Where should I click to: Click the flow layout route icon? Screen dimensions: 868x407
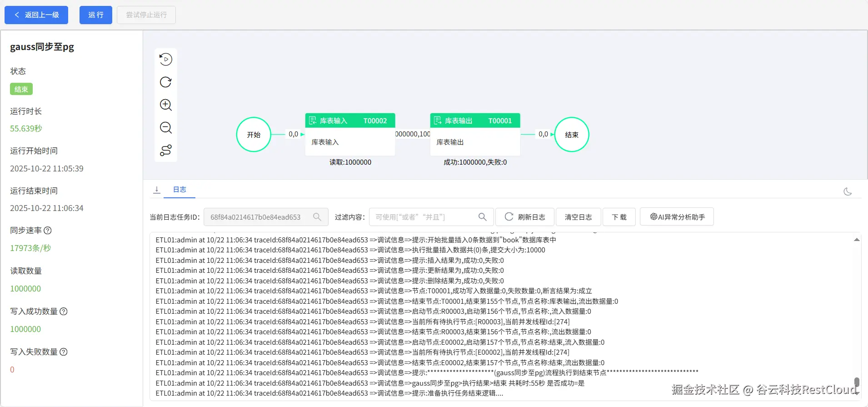pos(165,151)
